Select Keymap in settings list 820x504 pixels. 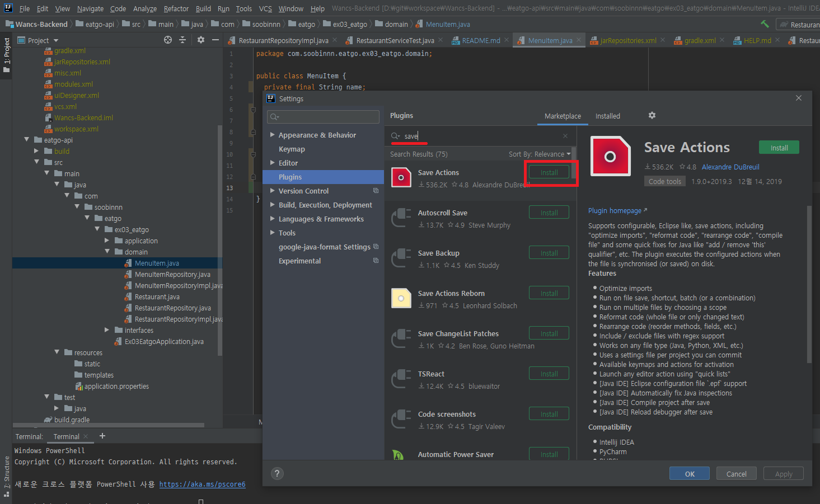point(292,149)
